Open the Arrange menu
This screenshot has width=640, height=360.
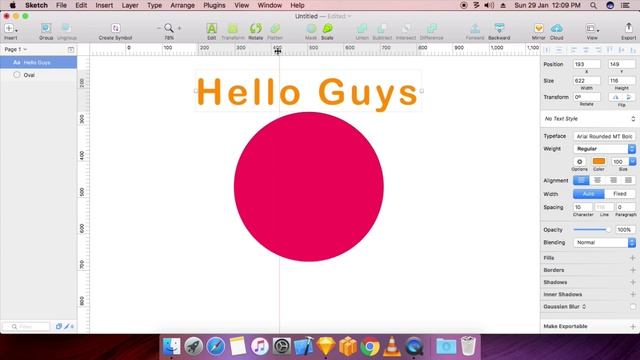tap(182, 5)
